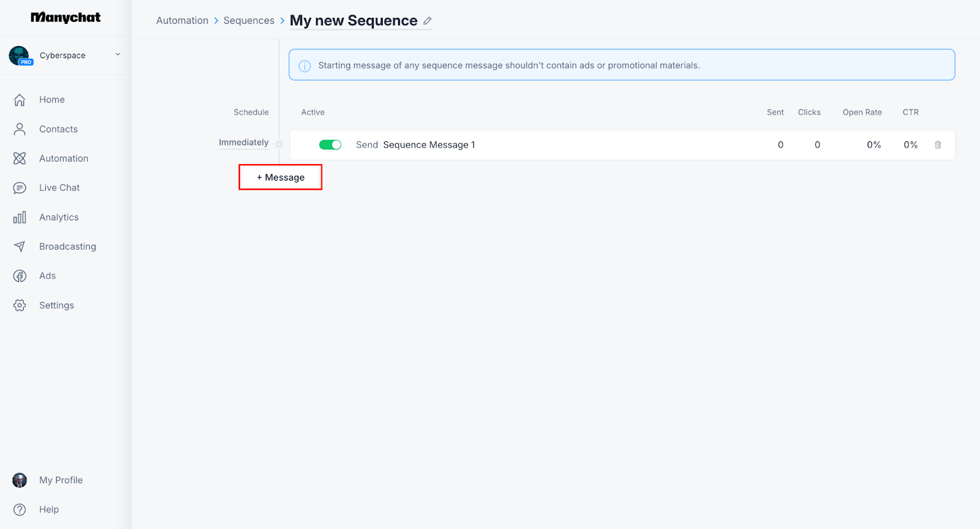Open the Help menu item
This screenshot has height=529, width=980.
[x=49, y=509]
